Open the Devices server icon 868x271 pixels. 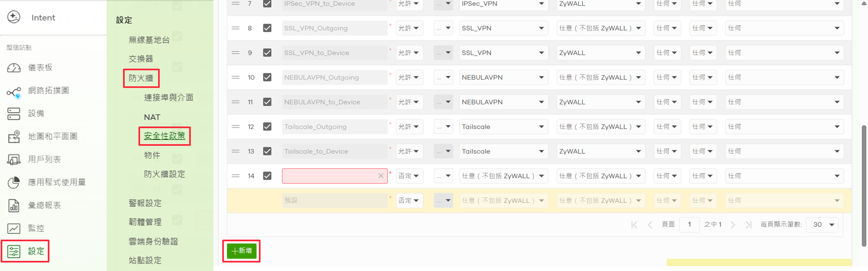[x=14, y=114]
